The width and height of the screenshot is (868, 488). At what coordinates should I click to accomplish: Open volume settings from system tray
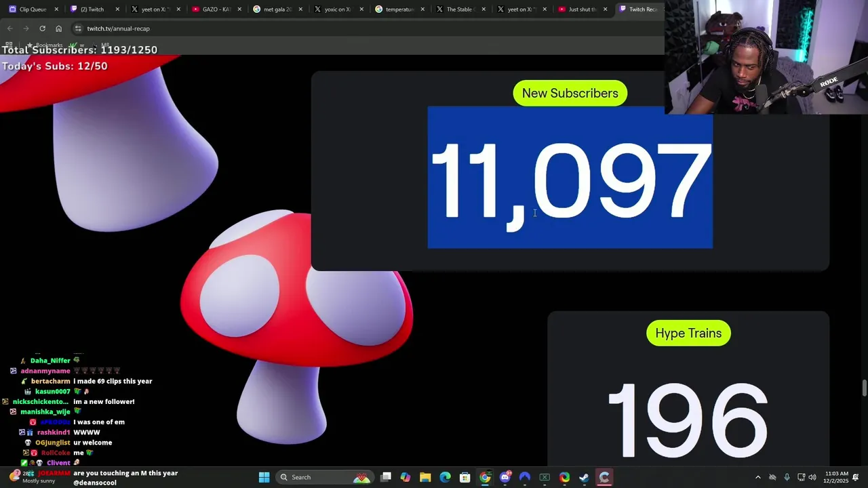point(812,477)
